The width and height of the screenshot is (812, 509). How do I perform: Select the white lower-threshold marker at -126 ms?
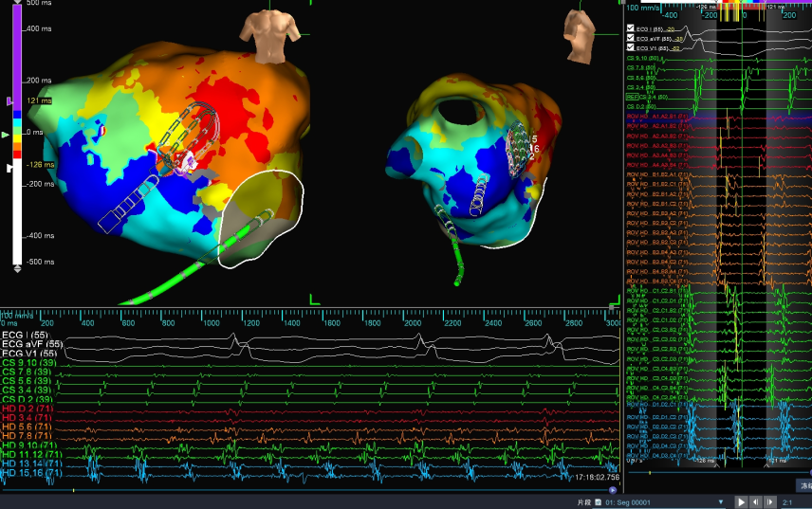pos(9,168)
